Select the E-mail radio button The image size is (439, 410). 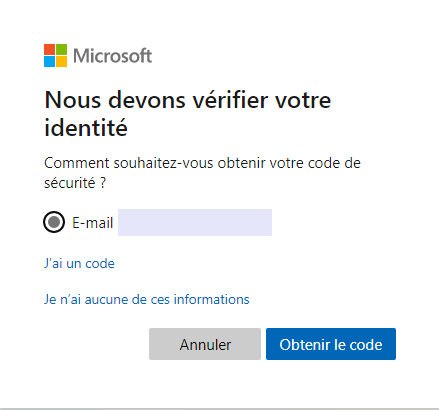pos(54,222)
